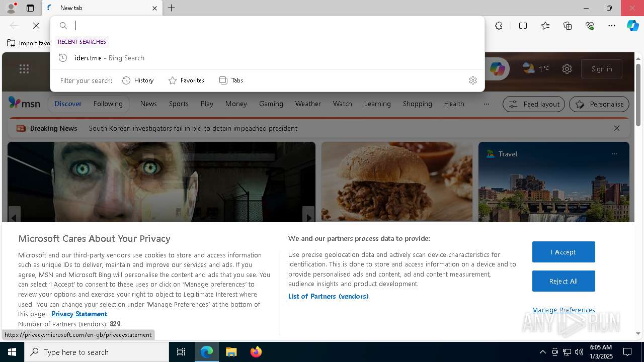Open Feed layout options
The image size is (644, 362).
533,104
